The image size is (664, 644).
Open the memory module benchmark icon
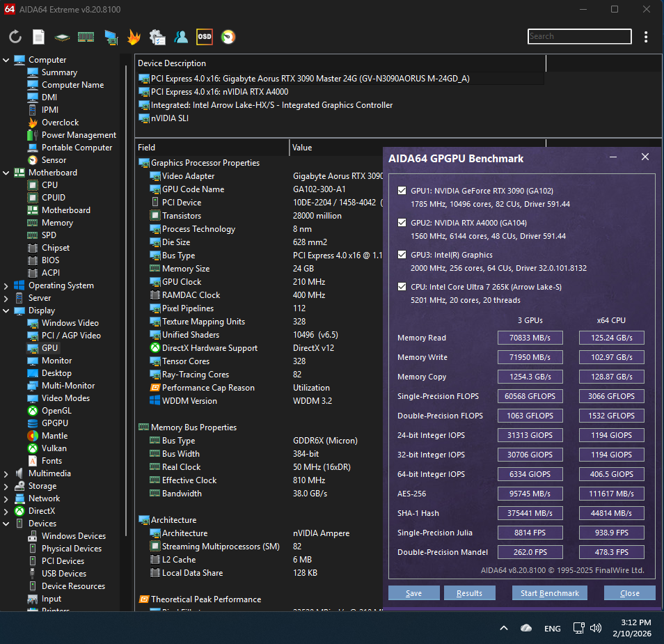(x=86, y=37)
